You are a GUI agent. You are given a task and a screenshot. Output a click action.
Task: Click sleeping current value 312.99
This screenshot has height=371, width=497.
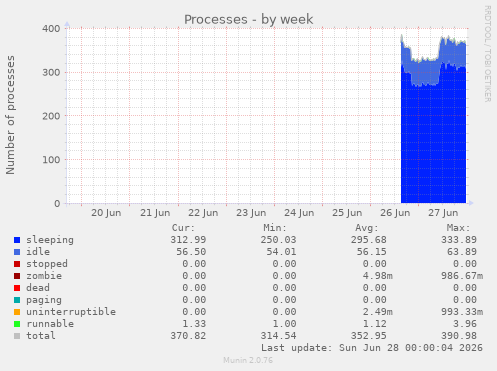click(188, 240)
